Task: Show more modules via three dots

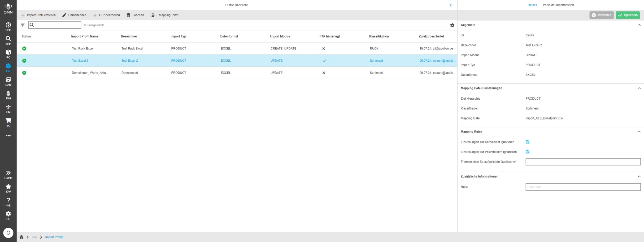Action: [x=8, y=136]
